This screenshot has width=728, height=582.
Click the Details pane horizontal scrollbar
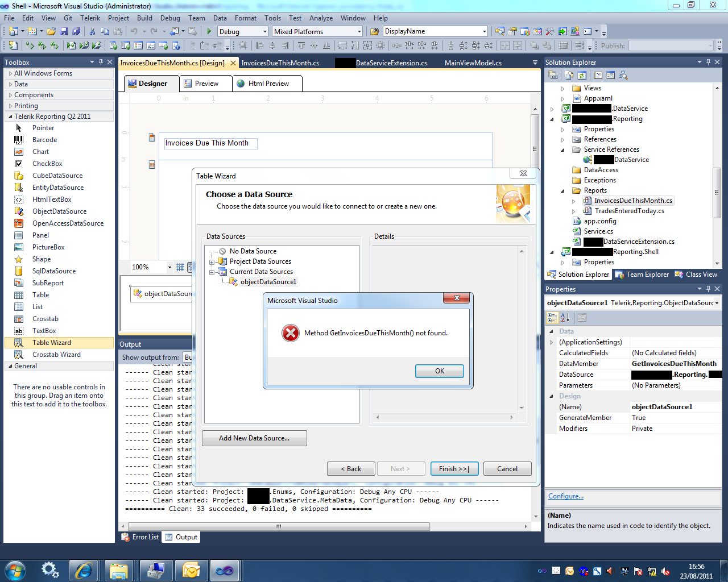pos(444,418)
